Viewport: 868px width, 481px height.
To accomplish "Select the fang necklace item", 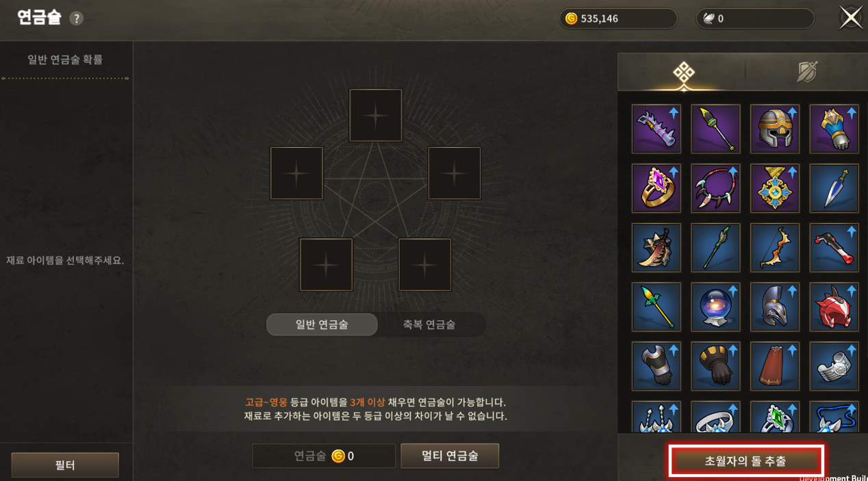I will [x=715, y=188].
